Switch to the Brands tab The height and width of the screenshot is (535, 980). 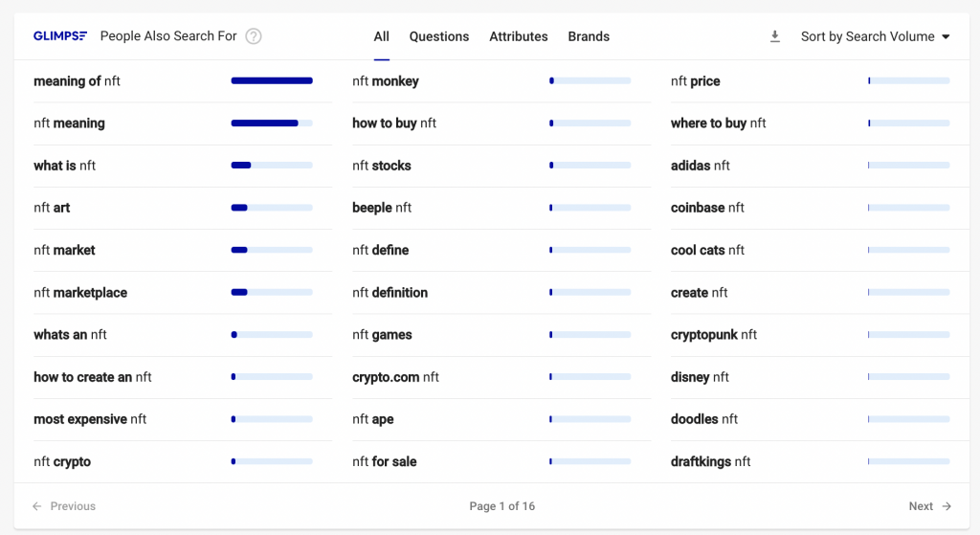tap(589, 37)
